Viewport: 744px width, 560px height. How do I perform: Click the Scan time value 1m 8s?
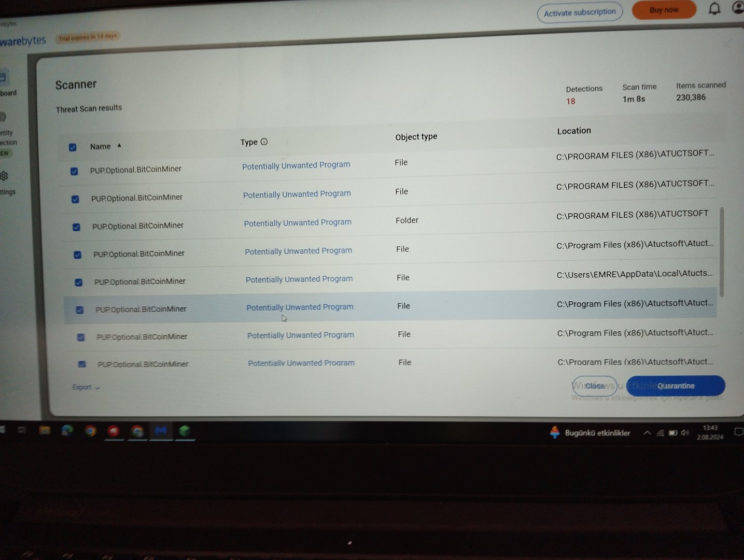[x=634, y=99]
